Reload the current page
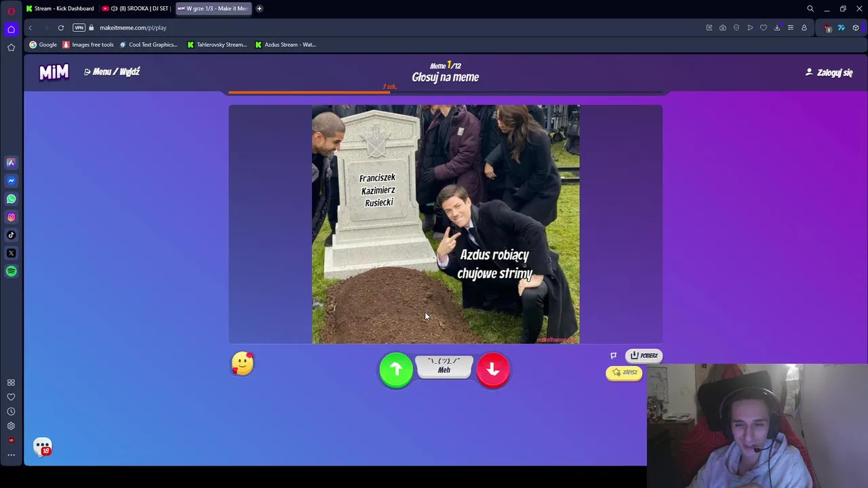Screen dimensions: 868x488 coord(61,28)
